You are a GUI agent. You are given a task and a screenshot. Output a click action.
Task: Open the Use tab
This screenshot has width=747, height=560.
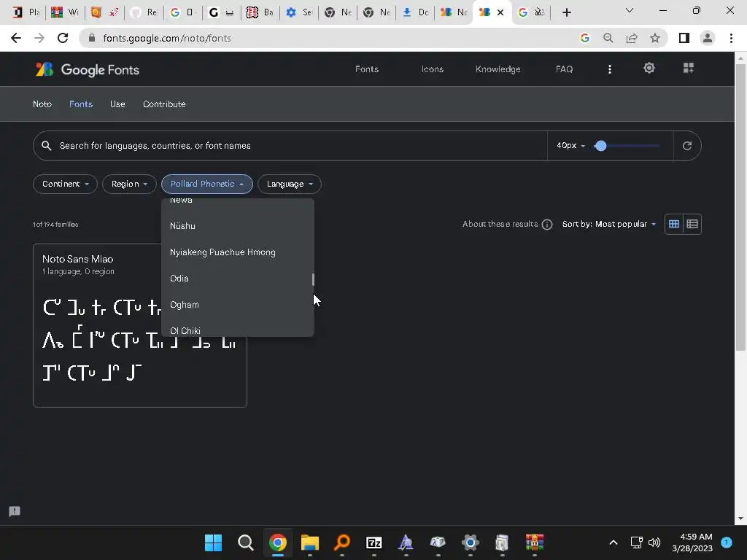click(x=117, y=104)
